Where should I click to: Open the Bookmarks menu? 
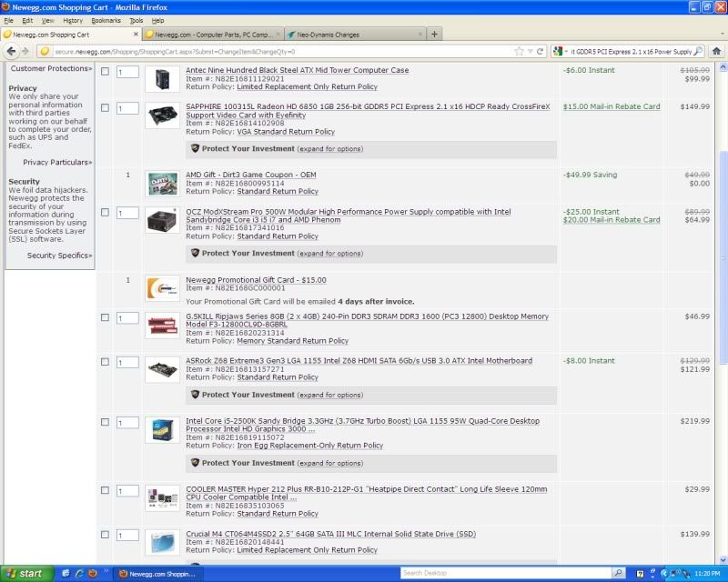point(106,21)
